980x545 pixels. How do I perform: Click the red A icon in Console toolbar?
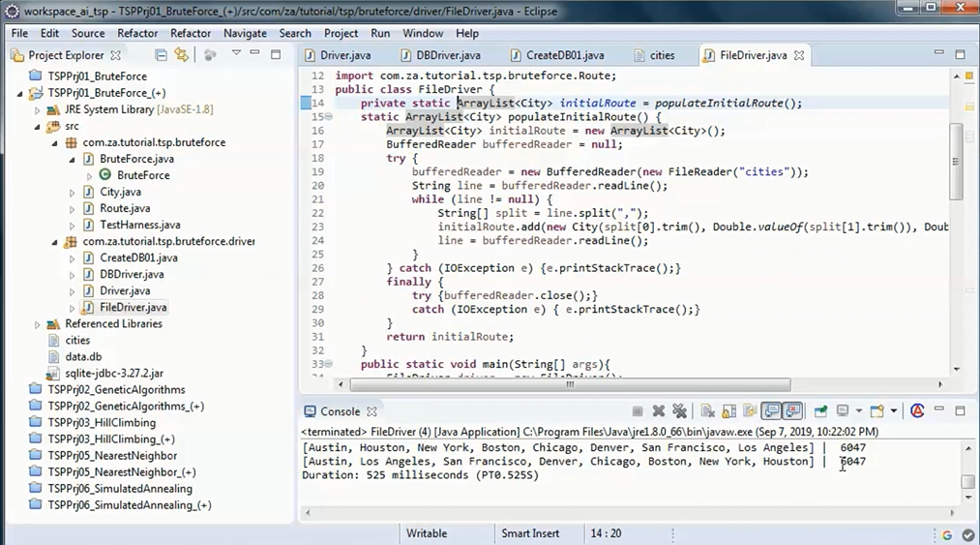[917, 411]
